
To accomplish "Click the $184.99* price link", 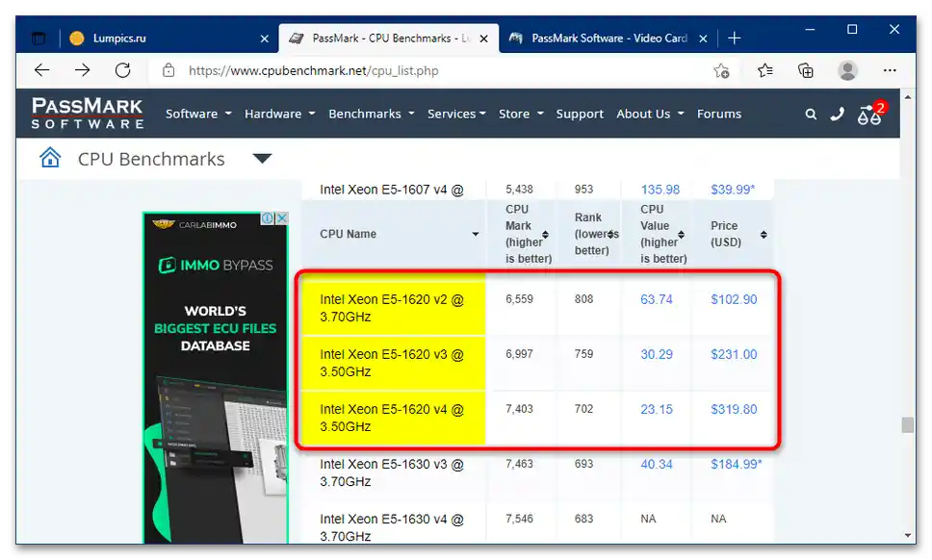I will point(736,465).
